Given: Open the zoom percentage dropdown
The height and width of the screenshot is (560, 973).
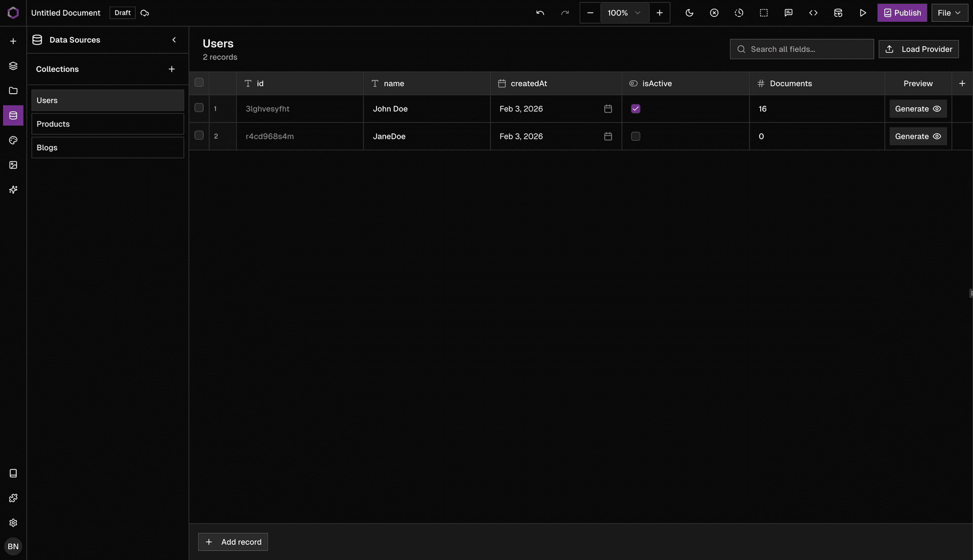Looking at the screenshot, I should tap(624, 13).
